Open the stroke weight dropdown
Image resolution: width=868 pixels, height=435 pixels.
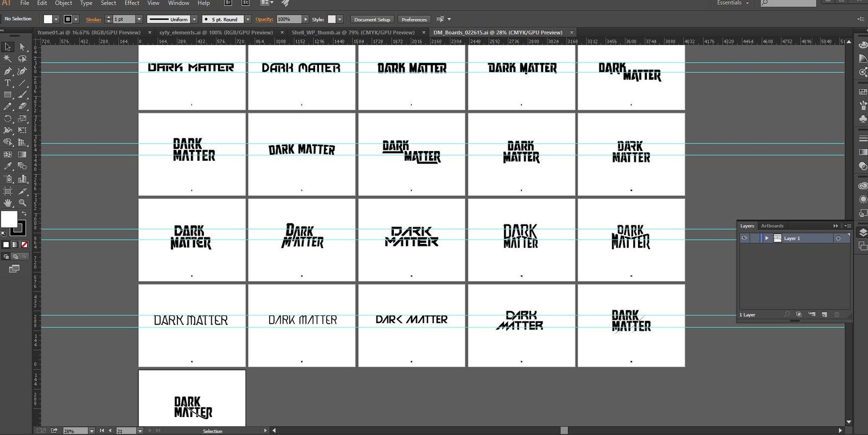(x=139, y=20)
